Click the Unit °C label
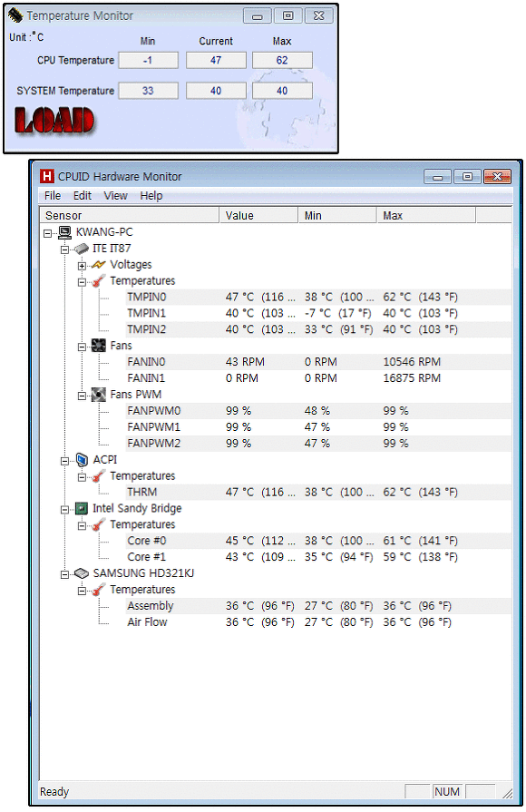 point(26,37)
